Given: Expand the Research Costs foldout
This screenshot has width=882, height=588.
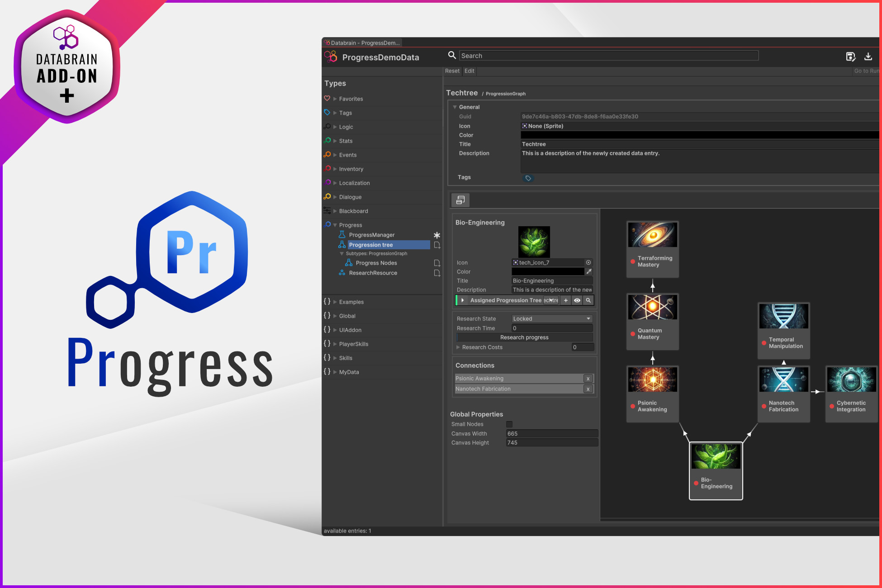Looking at the screenshot, I should coord(458,347).
